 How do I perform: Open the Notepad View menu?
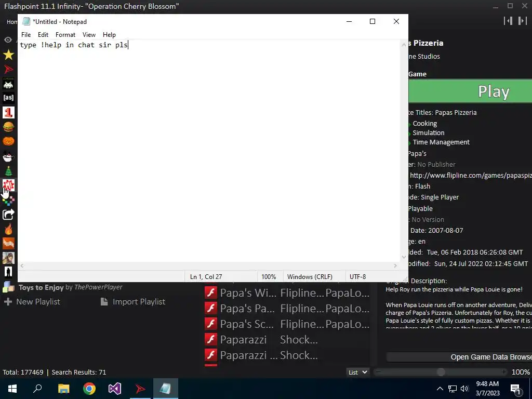tap(89, 35)
